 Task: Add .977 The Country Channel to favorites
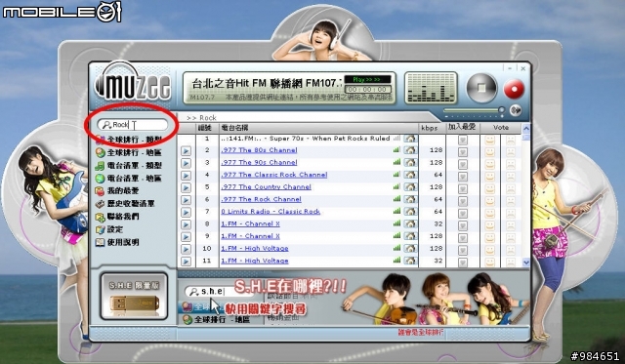[462, 188]
